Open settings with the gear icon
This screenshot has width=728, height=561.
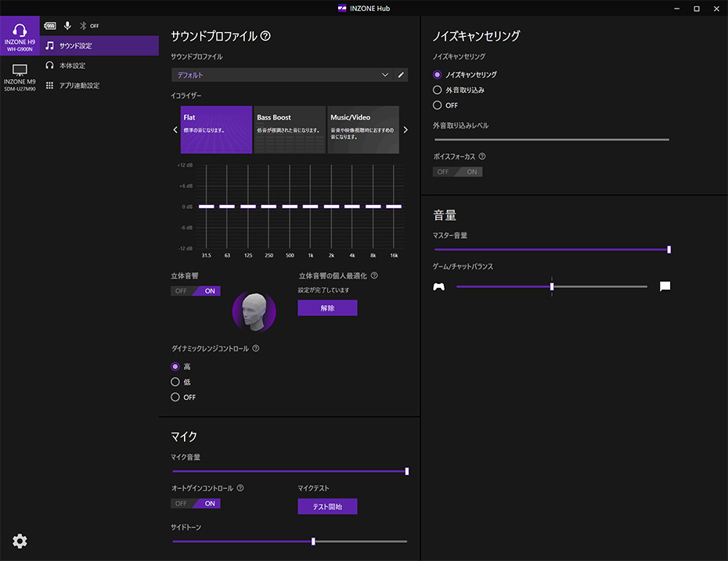20,541
